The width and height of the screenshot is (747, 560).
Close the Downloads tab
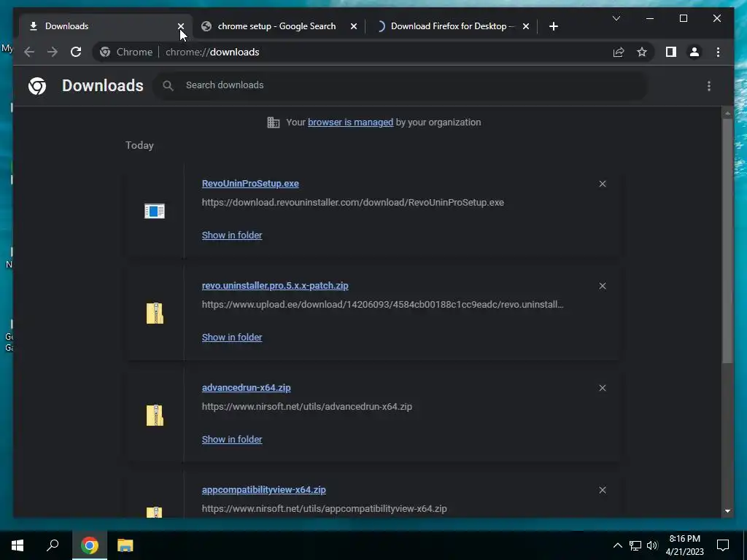pos(181,26)
